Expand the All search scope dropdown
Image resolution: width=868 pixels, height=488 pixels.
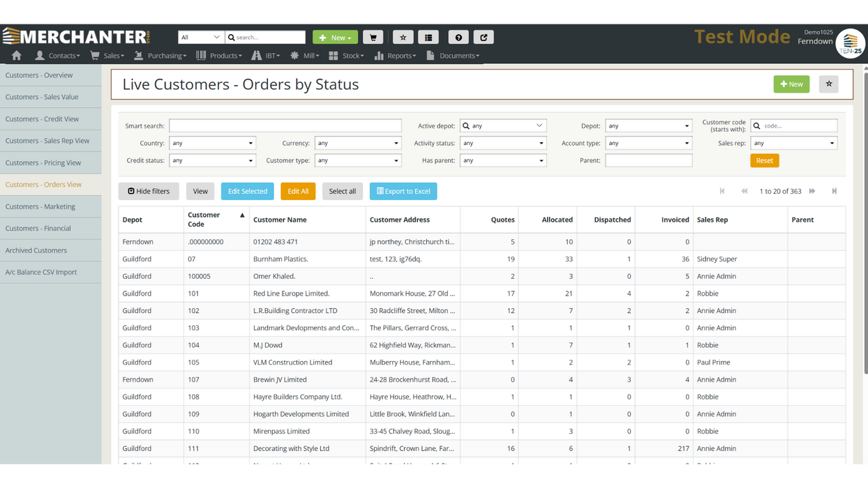(201, 37)
